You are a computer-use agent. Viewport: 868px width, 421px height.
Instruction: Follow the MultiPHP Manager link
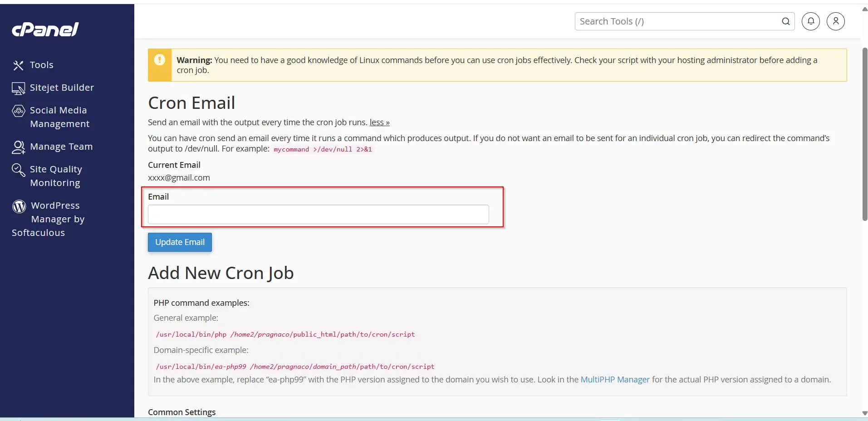[615, 380]
